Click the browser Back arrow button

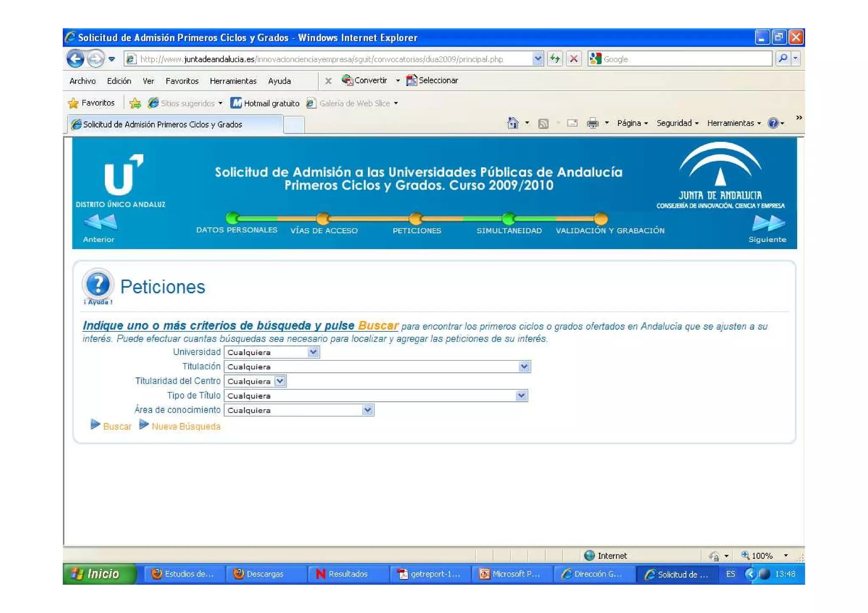75,58
